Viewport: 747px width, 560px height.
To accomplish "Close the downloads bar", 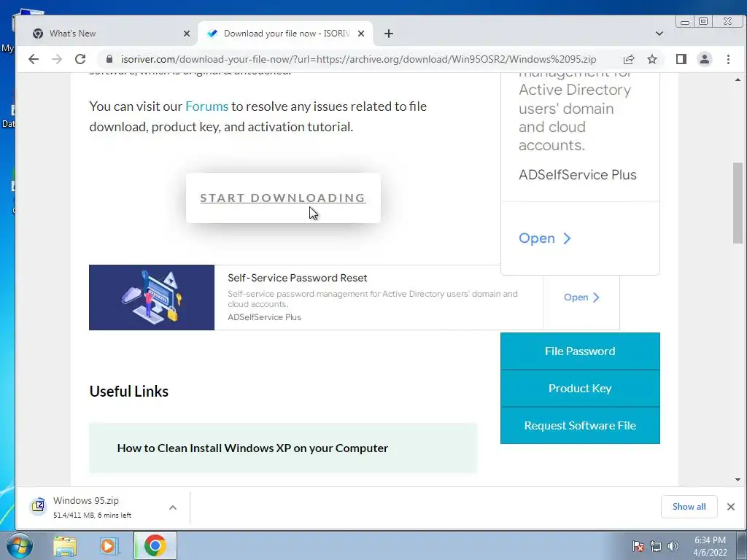I will pos(731,507).
